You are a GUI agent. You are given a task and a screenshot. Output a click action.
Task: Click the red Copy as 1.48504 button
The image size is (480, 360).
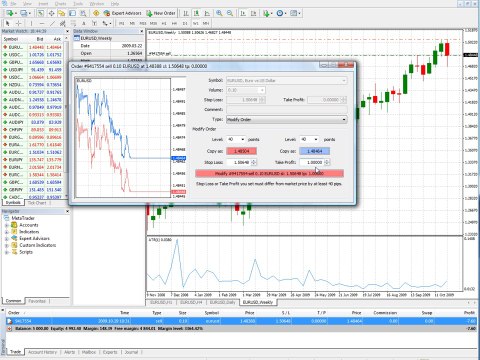coord(242,151)
